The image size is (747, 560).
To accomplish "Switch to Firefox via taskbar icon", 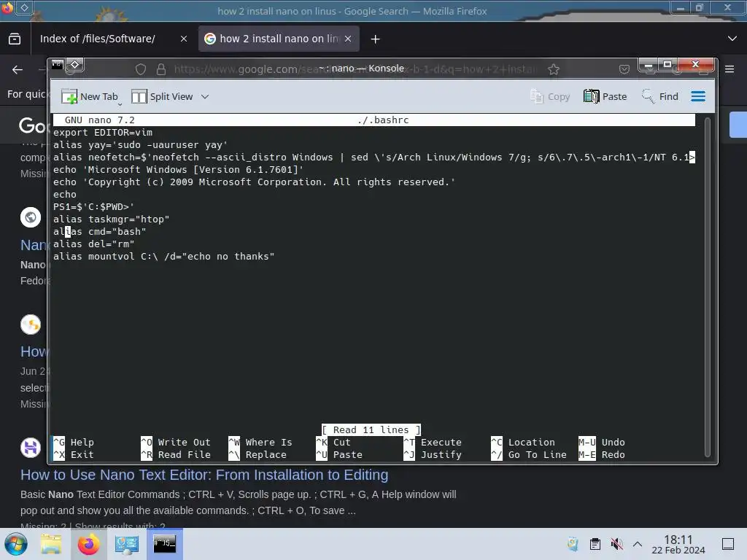I will click(x=88, y=544).
